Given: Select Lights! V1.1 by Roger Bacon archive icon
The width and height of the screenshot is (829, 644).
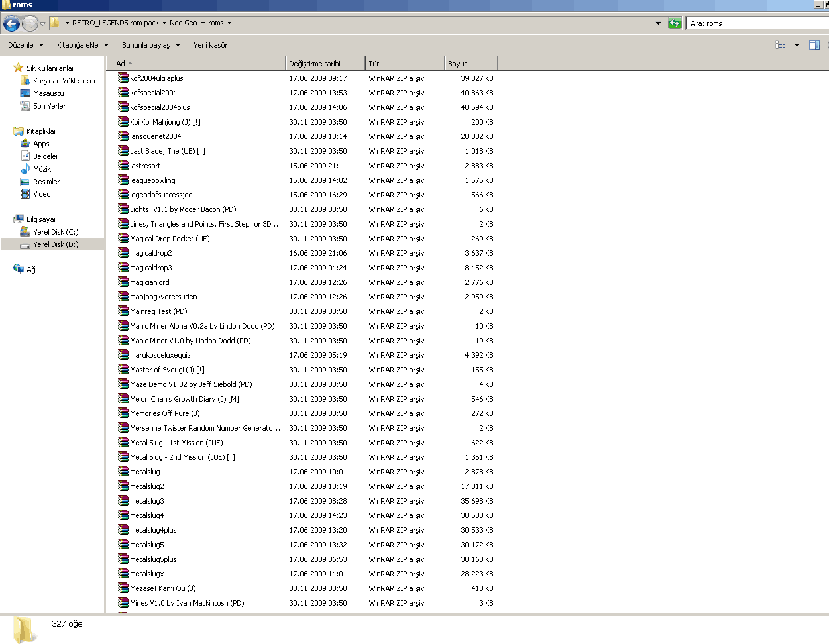Looking at the screenshot, I should tap(123, 209).
